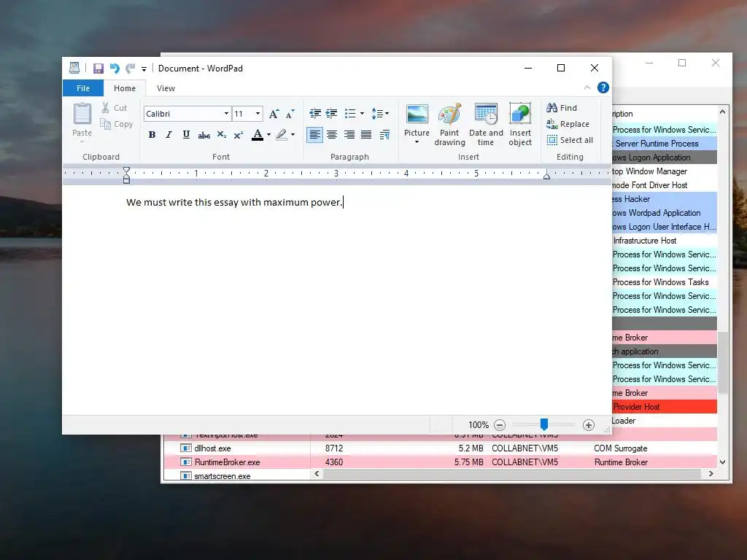Image resolution: width=747 pixels, height=560 pixels.
Task: Click the right indent marker on ruler
Action: tap(547, 176)
